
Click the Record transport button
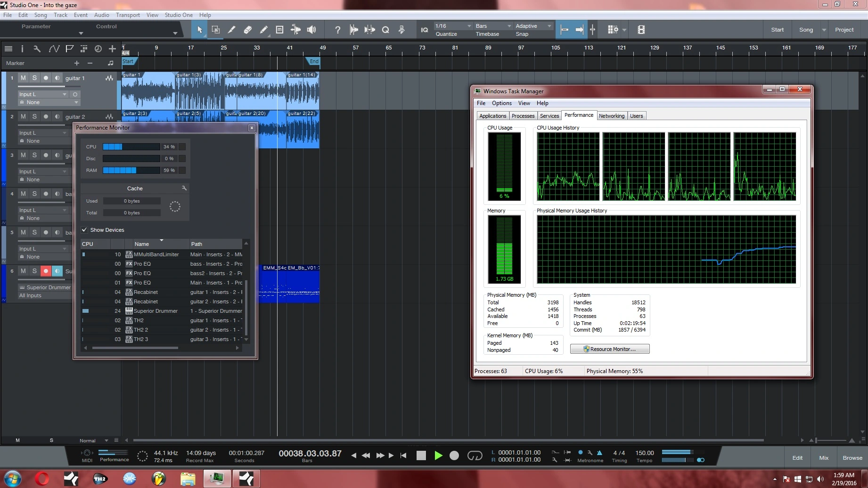[x=454, y=455]
